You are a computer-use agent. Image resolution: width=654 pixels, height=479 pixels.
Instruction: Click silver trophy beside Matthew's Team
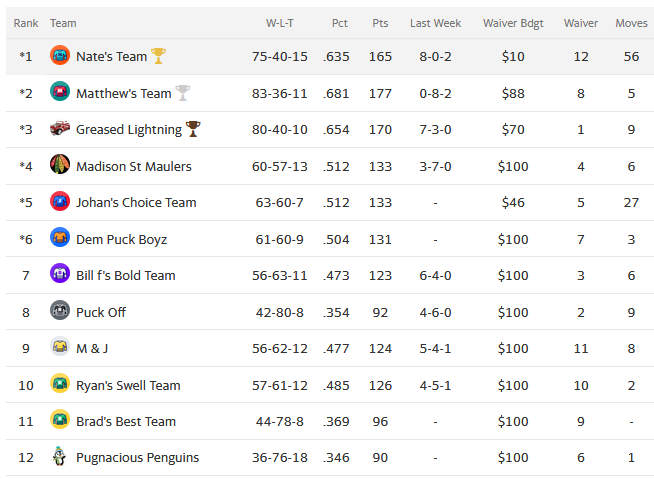coord(182,93)
